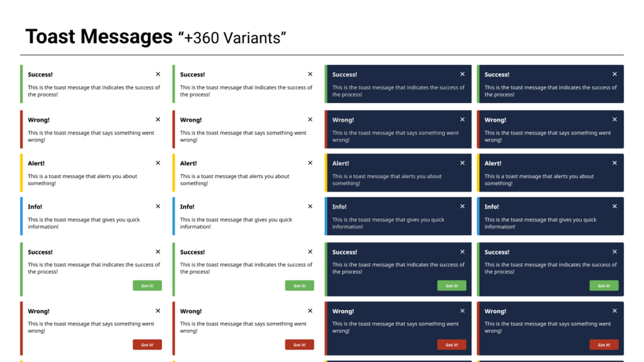
Task: Click green Got it! in first-column light Success toast
Action: coord(147,286)
